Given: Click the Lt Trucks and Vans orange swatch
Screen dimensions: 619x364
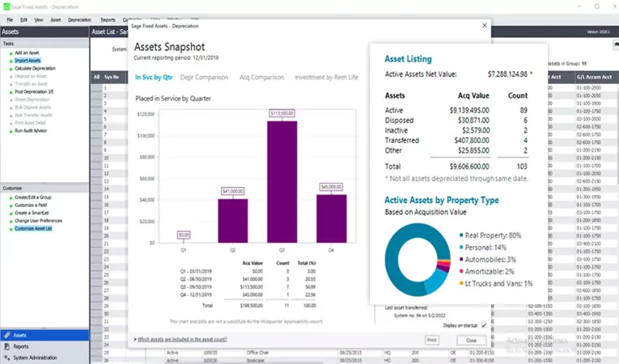Looking at the screenshot, I should pyautogui.click(x=461, y=283).
